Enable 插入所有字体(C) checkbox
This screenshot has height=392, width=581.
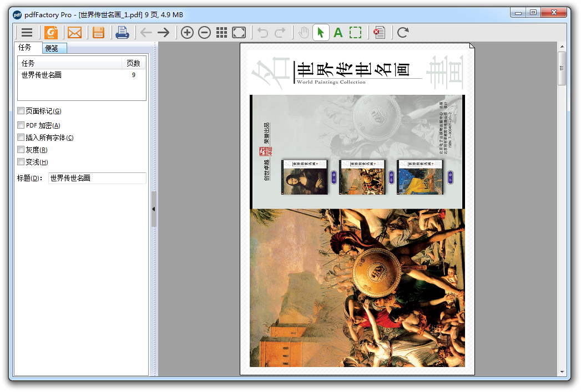[21, 138]
